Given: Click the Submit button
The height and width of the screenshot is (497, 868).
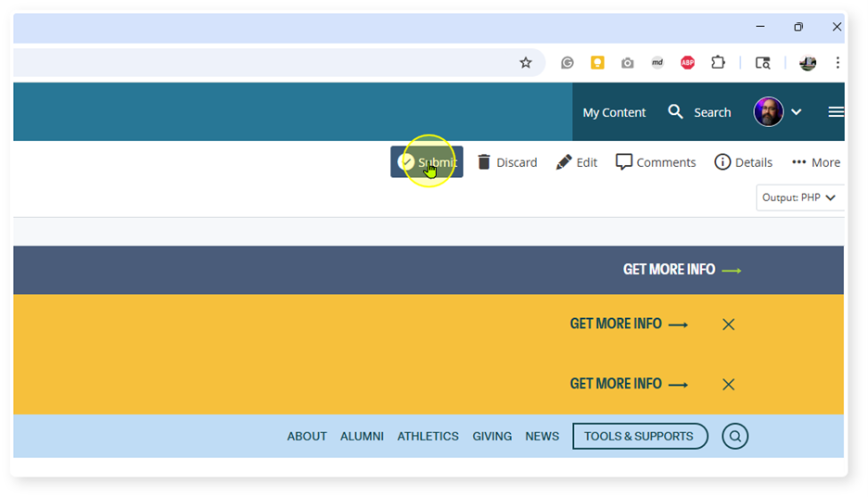Looking at the screenshot, I should pyautogui.click(x=427, y=162).
